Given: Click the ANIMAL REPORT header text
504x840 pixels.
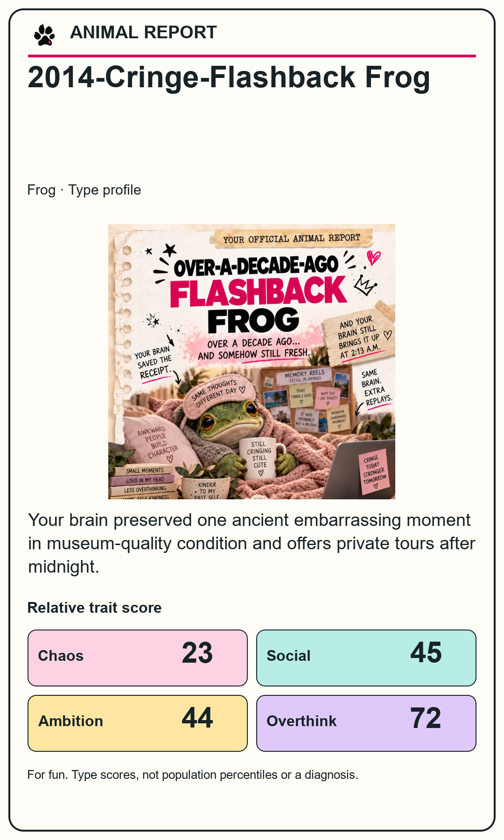Looking at the screenshot, I should [143, 33].
